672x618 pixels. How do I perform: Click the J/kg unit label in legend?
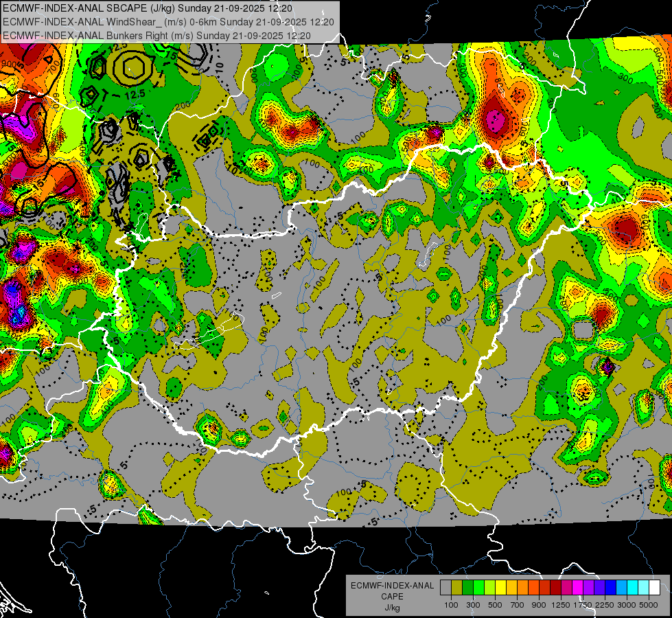pos(392,607)
